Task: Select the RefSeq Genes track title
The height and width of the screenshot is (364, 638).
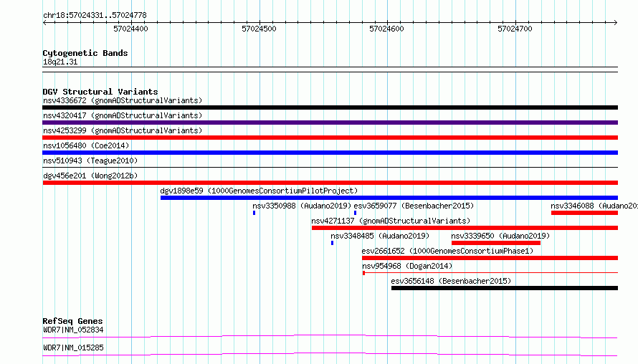Action: (x=73, y=321)
